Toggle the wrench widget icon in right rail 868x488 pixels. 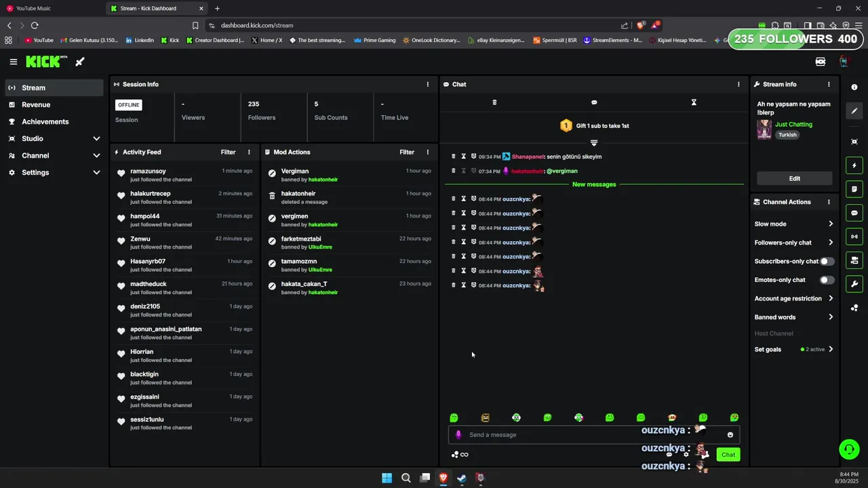point(854,284)
